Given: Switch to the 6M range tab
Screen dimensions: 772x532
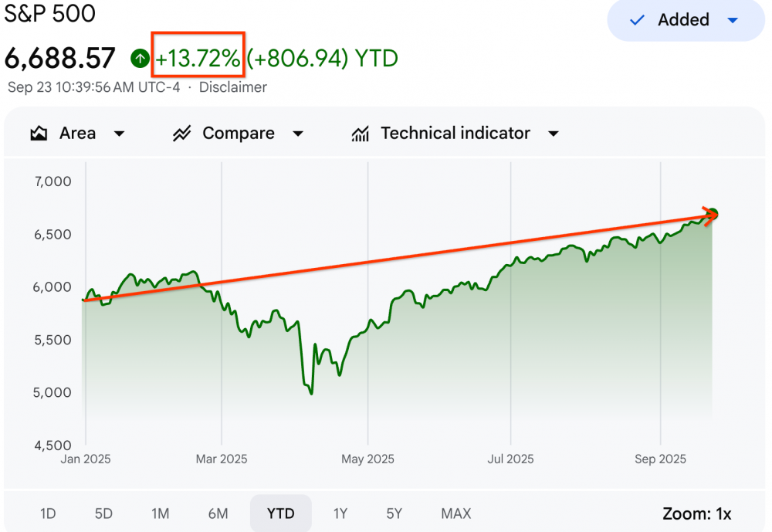Looking at the screenshot, I should [x=218, y=513].
